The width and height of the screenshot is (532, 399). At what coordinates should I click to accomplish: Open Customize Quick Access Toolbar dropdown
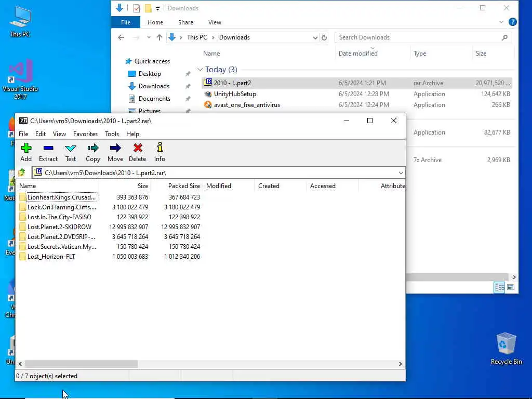[x=157, y=8]
